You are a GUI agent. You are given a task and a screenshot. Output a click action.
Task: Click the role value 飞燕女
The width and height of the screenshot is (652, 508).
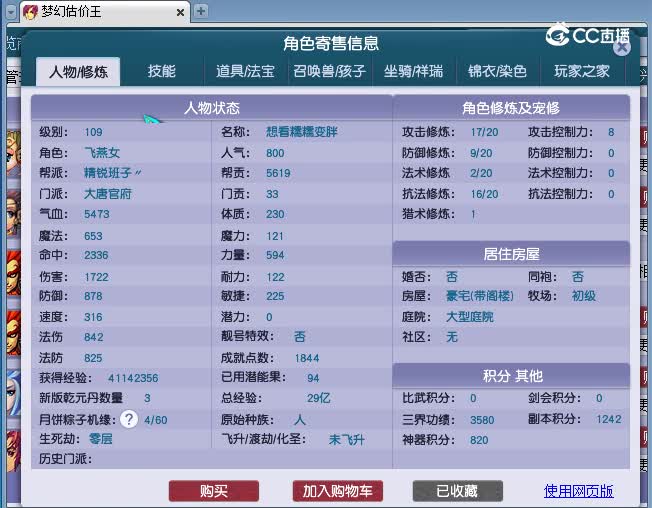click(102, 153)
